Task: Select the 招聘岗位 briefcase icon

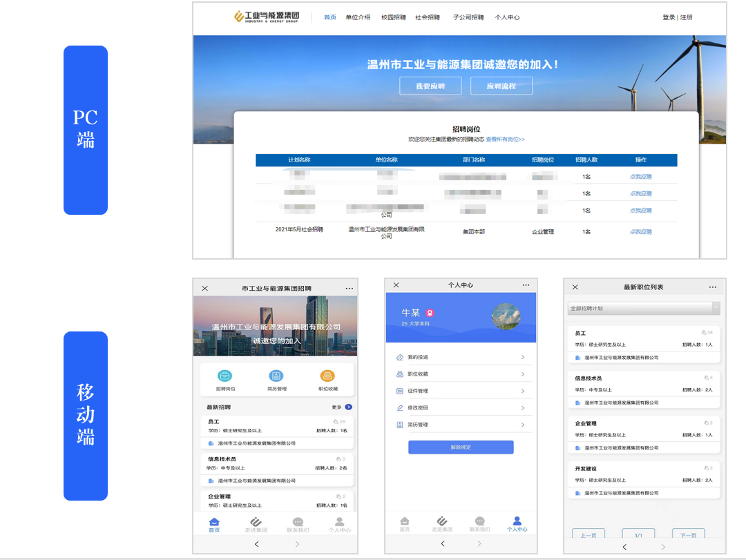Action: [224, 375]
